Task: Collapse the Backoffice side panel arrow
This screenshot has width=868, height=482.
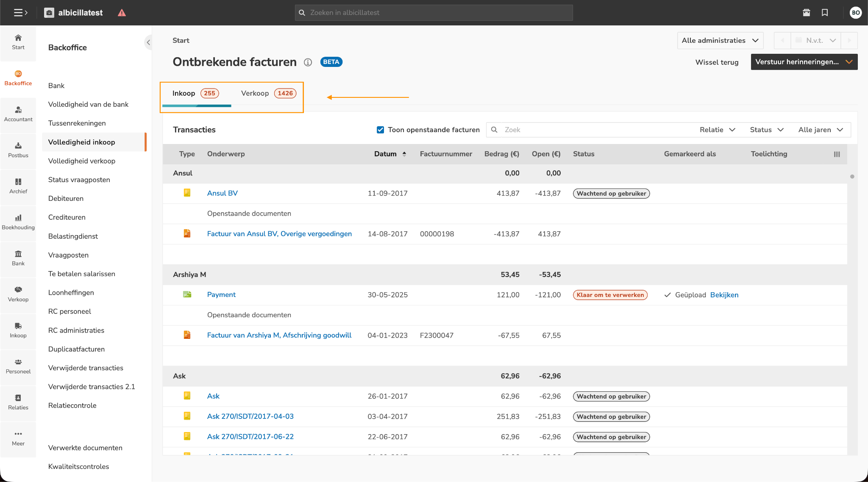Action: click(148, 42)
